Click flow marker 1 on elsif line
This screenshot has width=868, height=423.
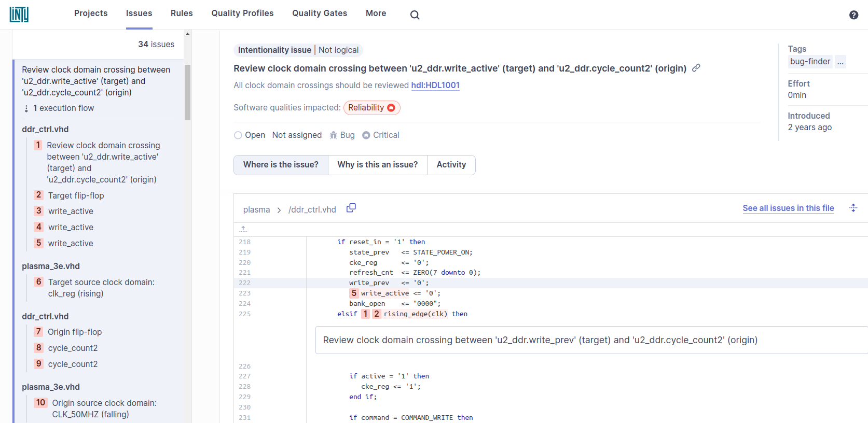coord(365,314)
